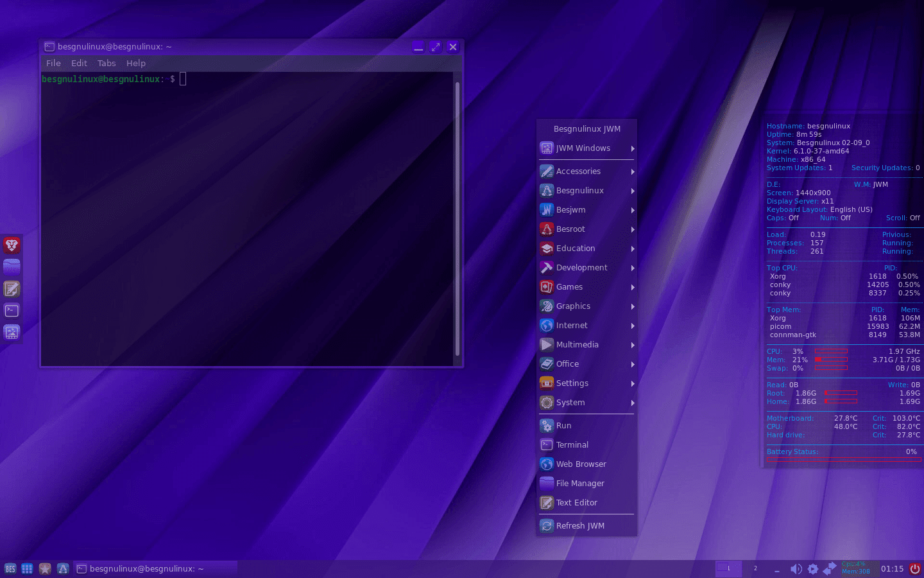Viewport: 924px width, 578px height.
Task: Launch the terminal from the side dock
Action: (x=12, y=310)
